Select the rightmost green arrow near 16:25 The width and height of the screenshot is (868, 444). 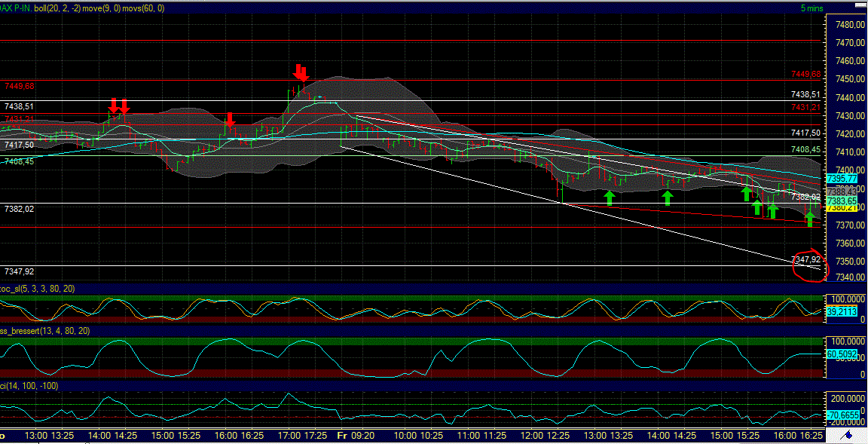pos(810,219)
